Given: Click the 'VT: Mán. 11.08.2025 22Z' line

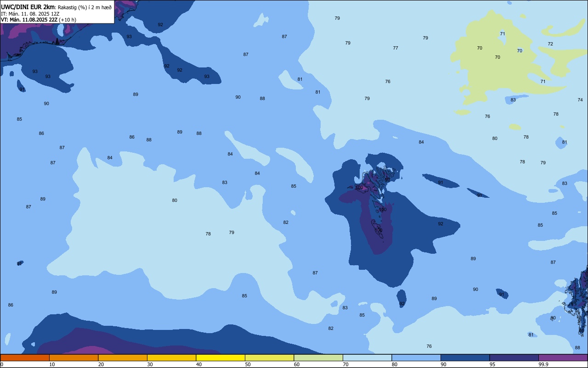Looking at the screenshot, I should click(29, 20).
